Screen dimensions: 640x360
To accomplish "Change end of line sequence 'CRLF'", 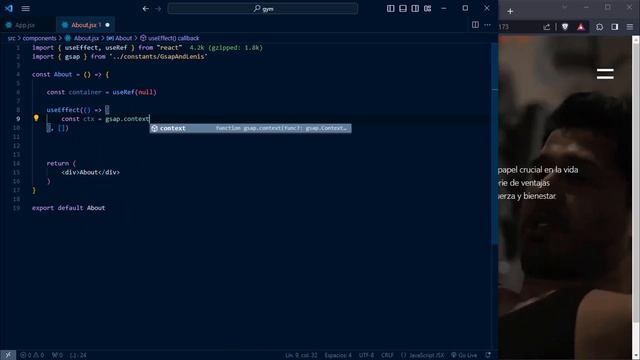I will click(387, 355).
